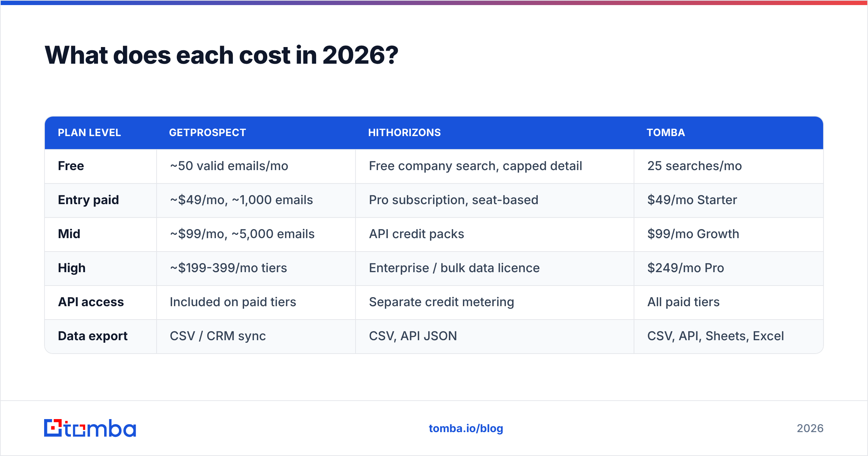Click the tomba logo in the footer
This screenshot has height=456, width=868.
click(90, 428)
